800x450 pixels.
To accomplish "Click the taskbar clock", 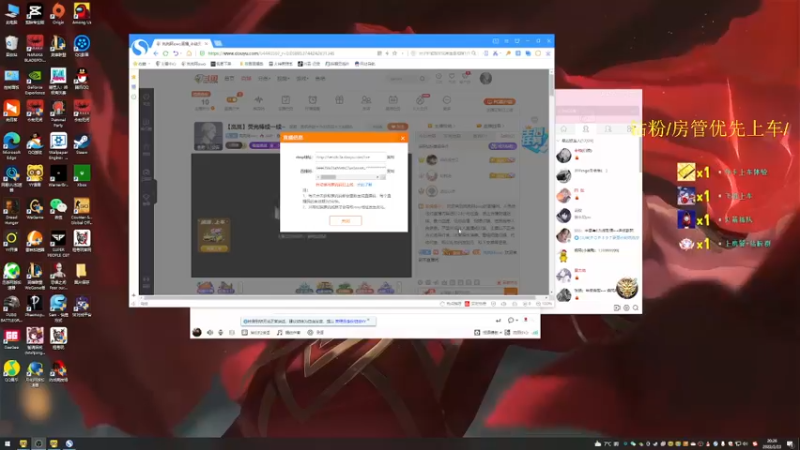I will coord(772,444).
